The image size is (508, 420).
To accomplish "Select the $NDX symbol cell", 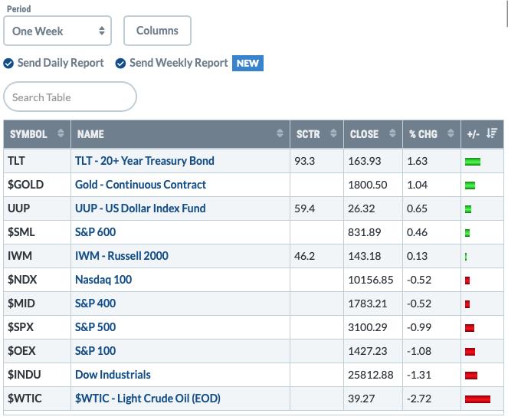I will pyautogui.click(x=37, y=279).
